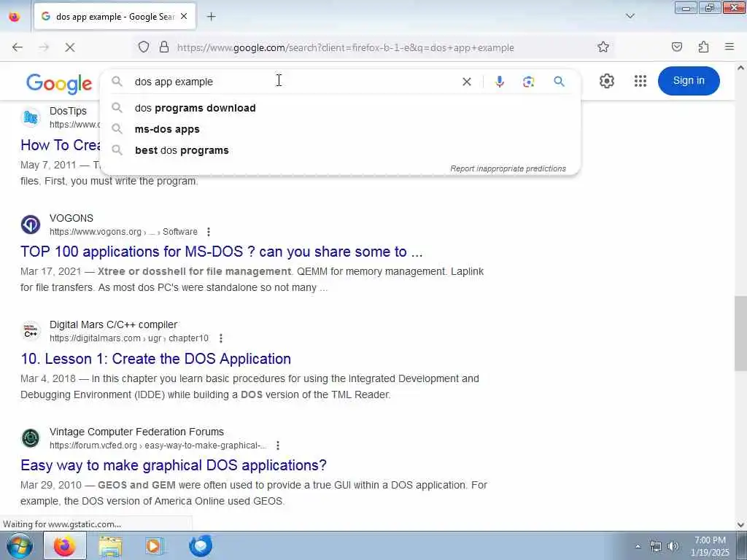
Task: Click inside the Google search text field
Action: coord(295,82)
